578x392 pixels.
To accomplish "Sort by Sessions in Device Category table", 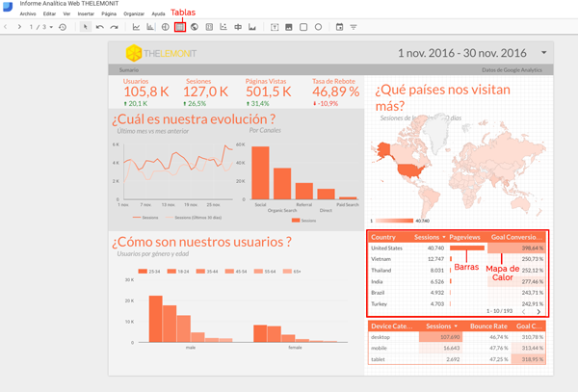I will click(x=443, y=326).
